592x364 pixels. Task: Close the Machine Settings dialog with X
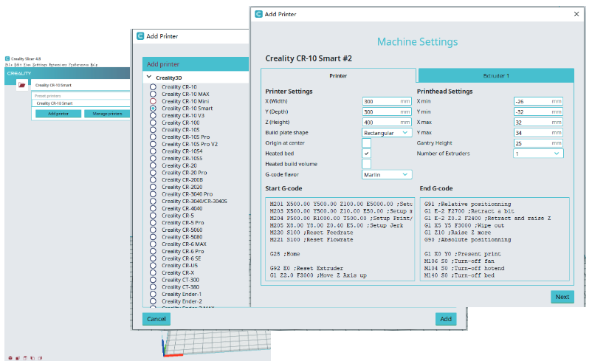576,13
